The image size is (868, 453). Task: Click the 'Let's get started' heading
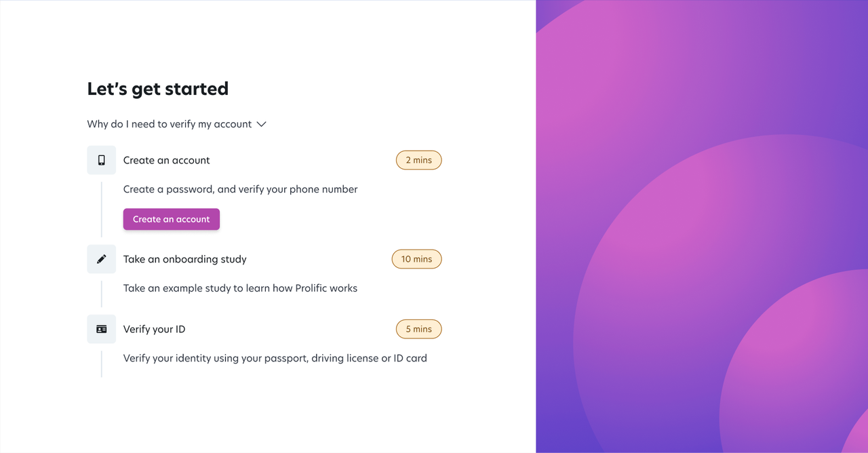tap(157, 88)
